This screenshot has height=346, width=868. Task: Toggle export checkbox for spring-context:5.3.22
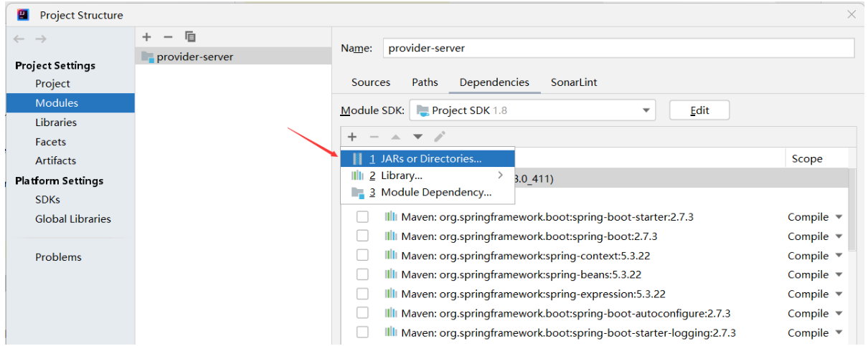[x=362, y=255]
